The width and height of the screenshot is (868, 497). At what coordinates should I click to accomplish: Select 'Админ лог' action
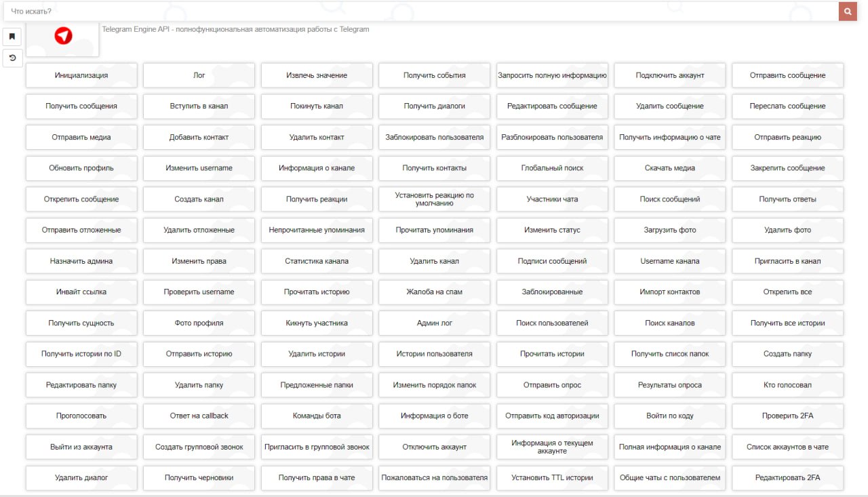[x=435, y=323]
